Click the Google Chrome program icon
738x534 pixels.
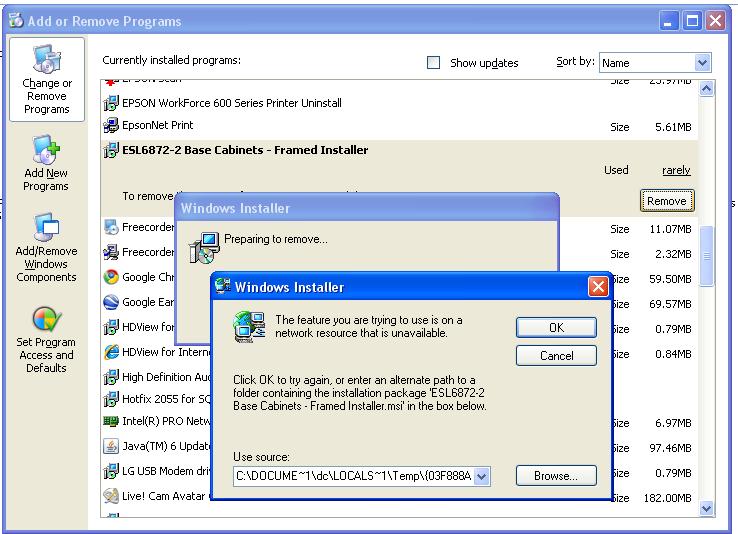click(111, 277)
